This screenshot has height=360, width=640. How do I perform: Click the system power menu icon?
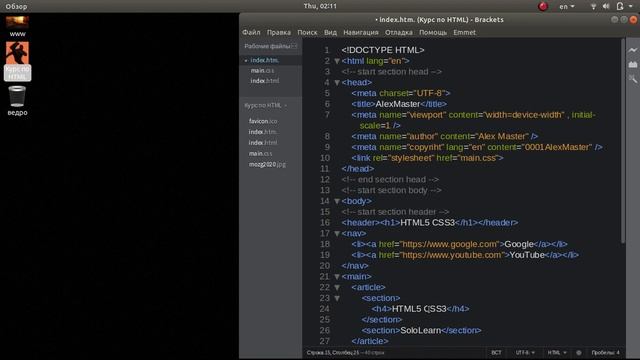(620, 6)
